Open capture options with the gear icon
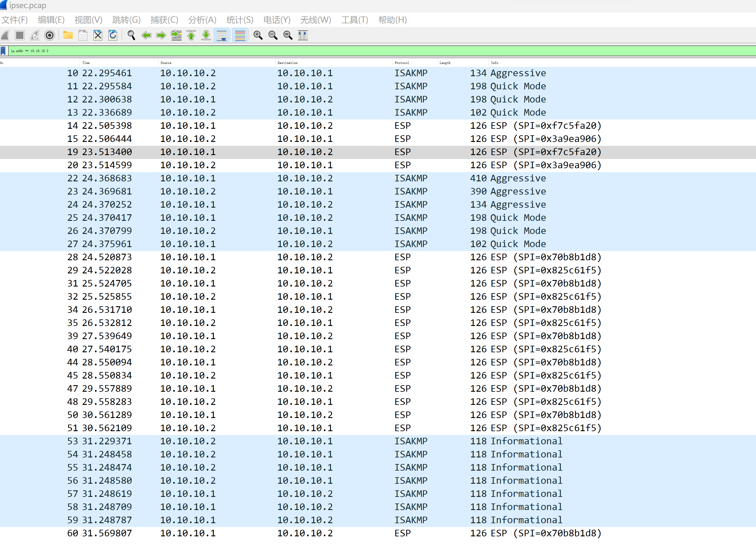The height and width of the screenshot is (545, 756). pos(49,35)
